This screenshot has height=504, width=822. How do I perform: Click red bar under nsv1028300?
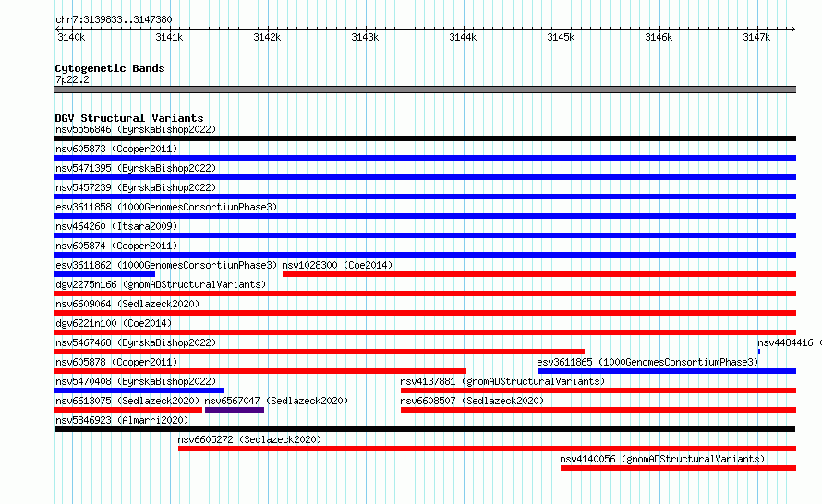coord(539,274)
